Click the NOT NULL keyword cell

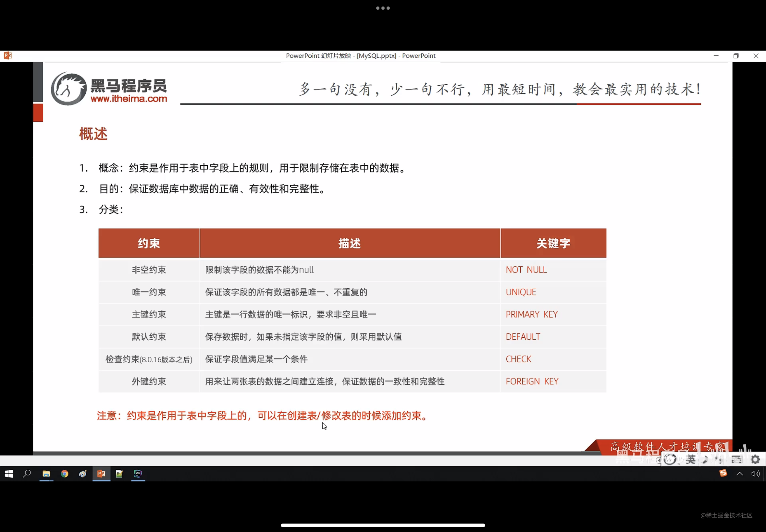[x=553, y=270]
